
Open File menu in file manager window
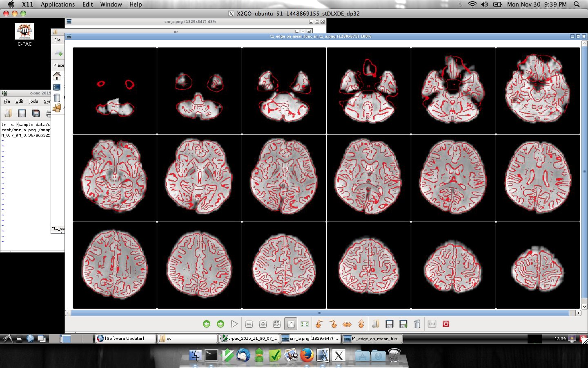57,40
